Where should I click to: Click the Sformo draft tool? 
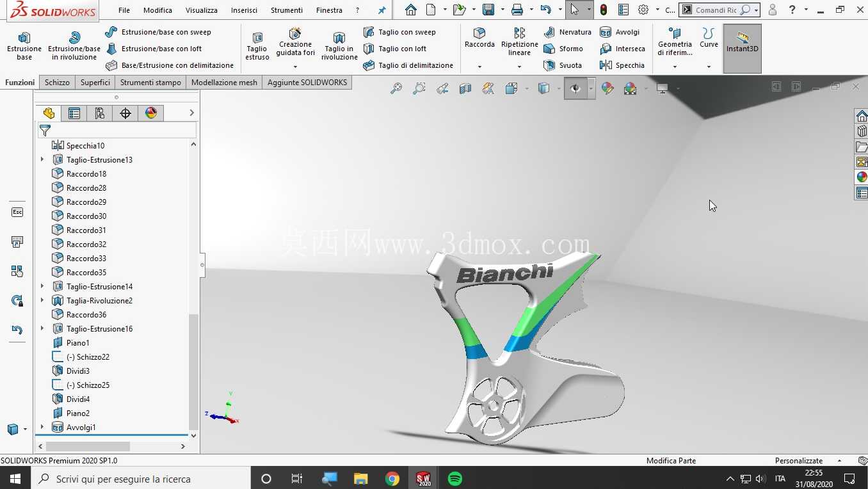click(563, 49)
